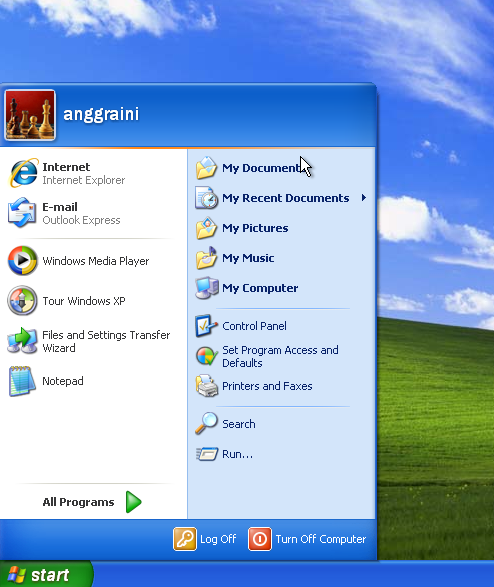494x587 pixels.
Task: Click the My Recent Documents icon
Action: click(206, 197)
